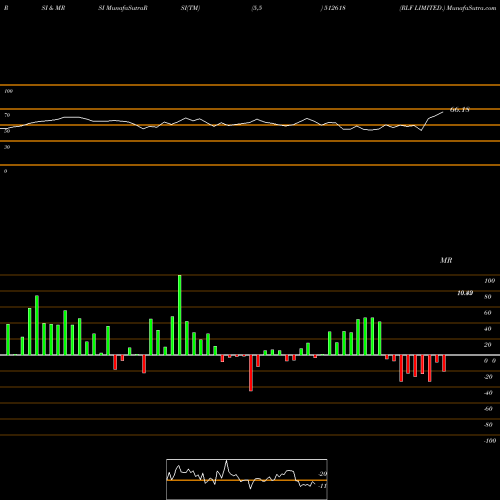The image size is (500, 500).
Task: Click the tallest green histogram bar
Action: click(180, 315)
